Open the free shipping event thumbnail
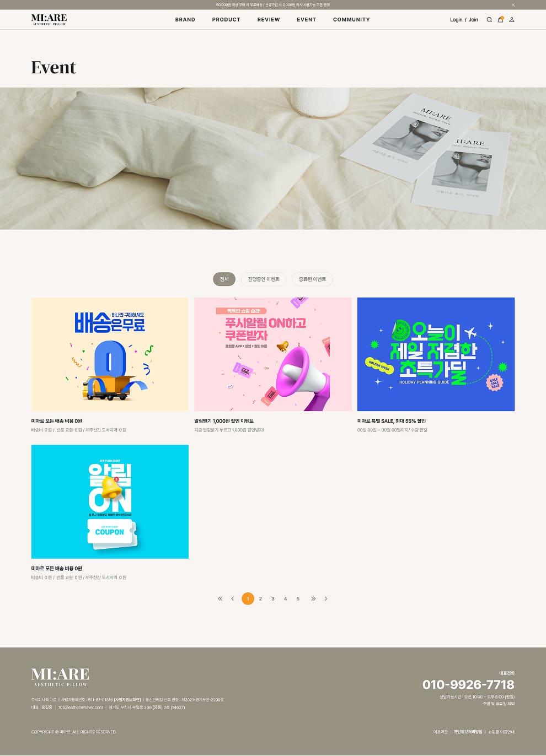The width and height of the screenshot is (546, 756). point(110,354)
